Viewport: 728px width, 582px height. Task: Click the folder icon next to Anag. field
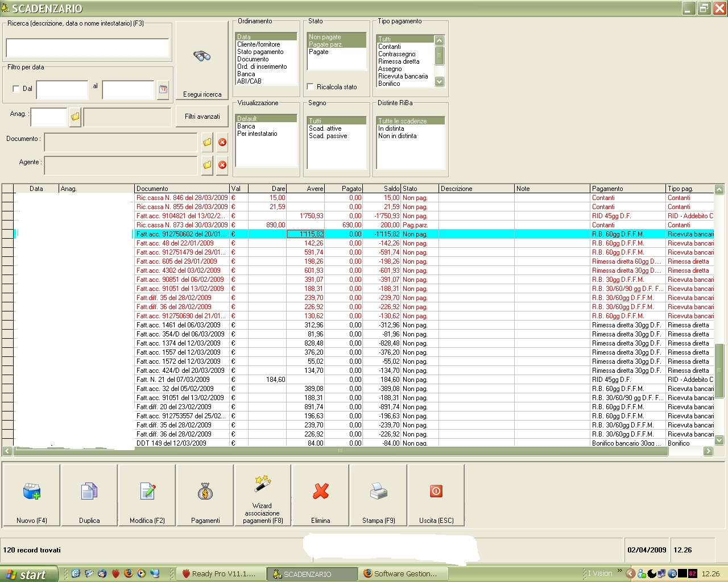point(75,117)
